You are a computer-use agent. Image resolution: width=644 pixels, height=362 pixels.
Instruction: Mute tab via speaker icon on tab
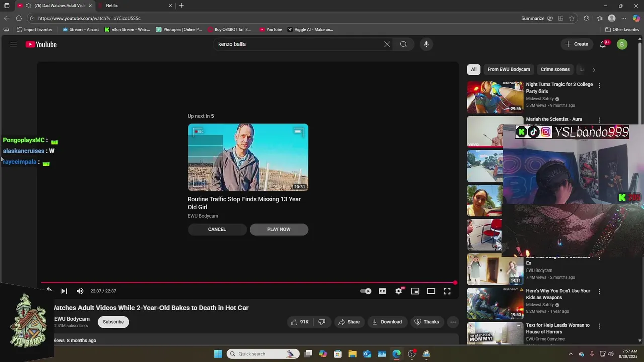click(x=28, y=6)
